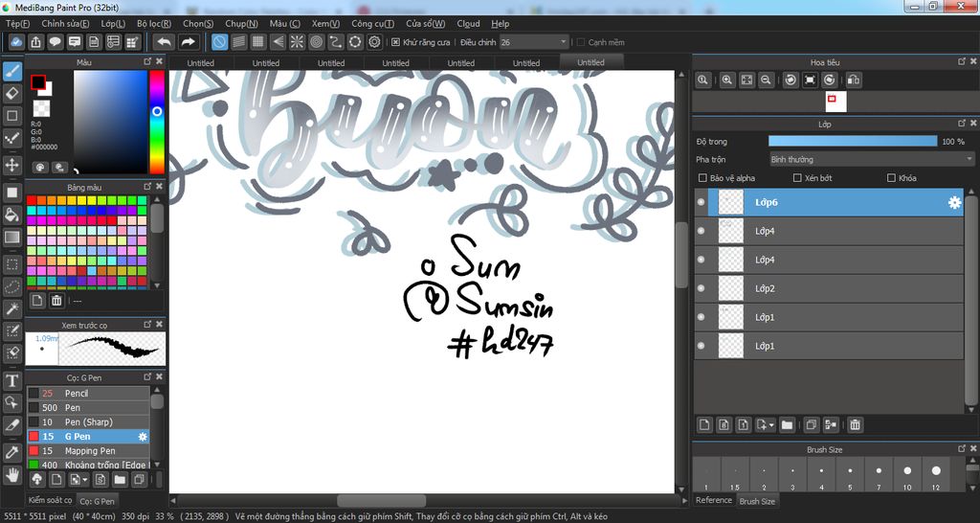Click the black foreground color swatch
Image resolution: width=980 pixels, height=523 pixels.
point(38,82)
